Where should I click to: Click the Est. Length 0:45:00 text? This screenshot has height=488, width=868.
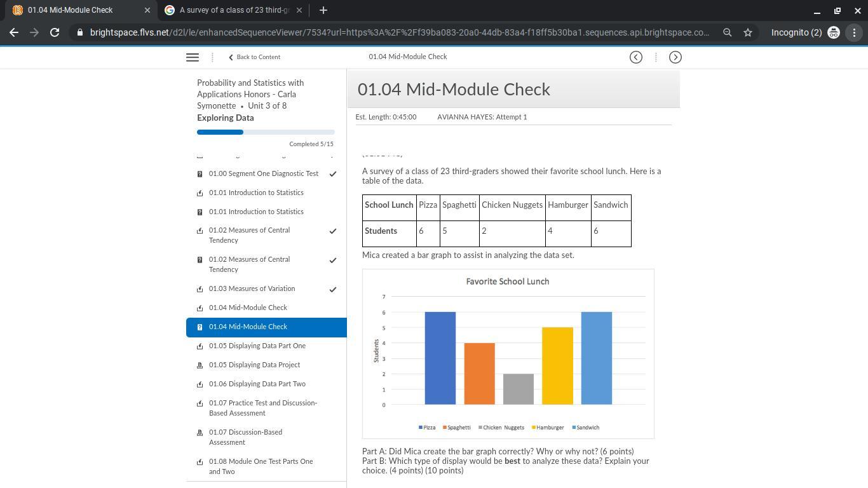point(386,117)
